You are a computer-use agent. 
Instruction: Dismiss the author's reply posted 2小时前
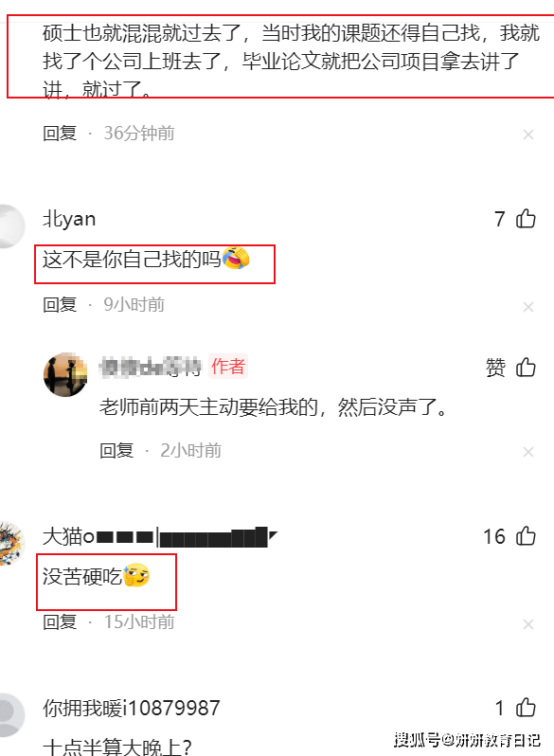coord(528,452)
